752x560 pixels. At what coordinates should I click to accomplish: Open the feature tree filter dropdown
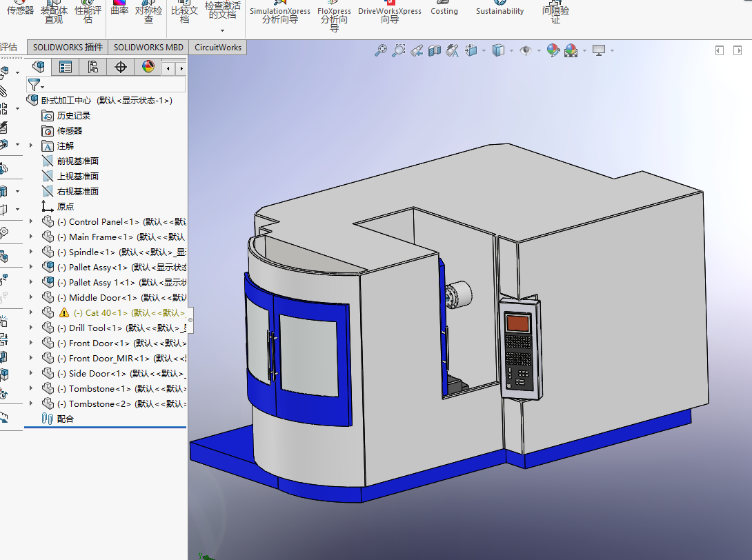point(36,85)
